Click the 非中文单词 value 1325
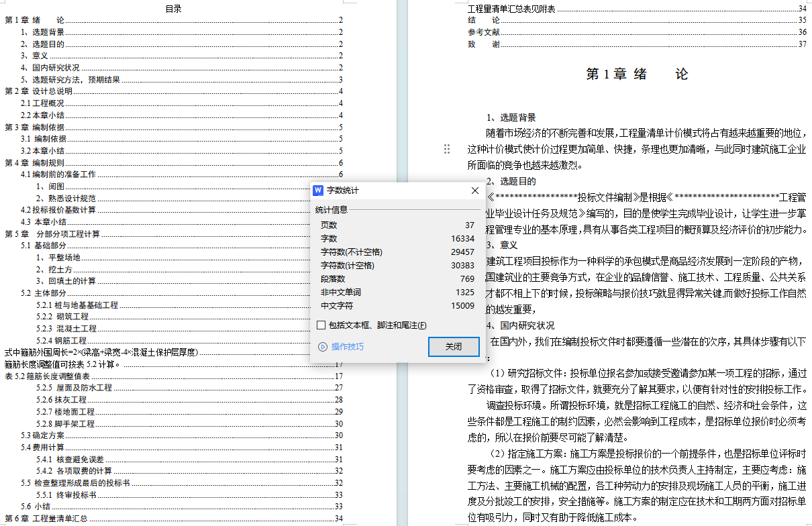812x526 pixels. pyautogui.click(x=465, y=293)
